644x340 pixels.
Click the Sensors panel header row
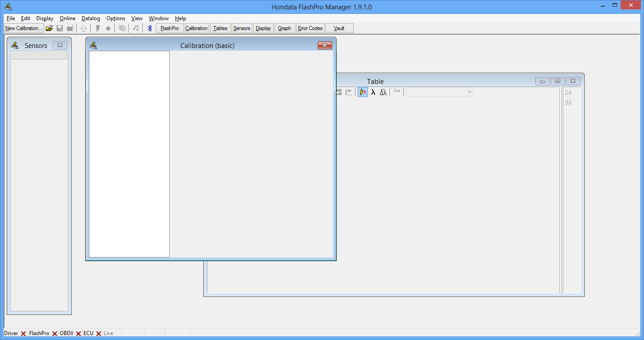[x=39, y=56]
